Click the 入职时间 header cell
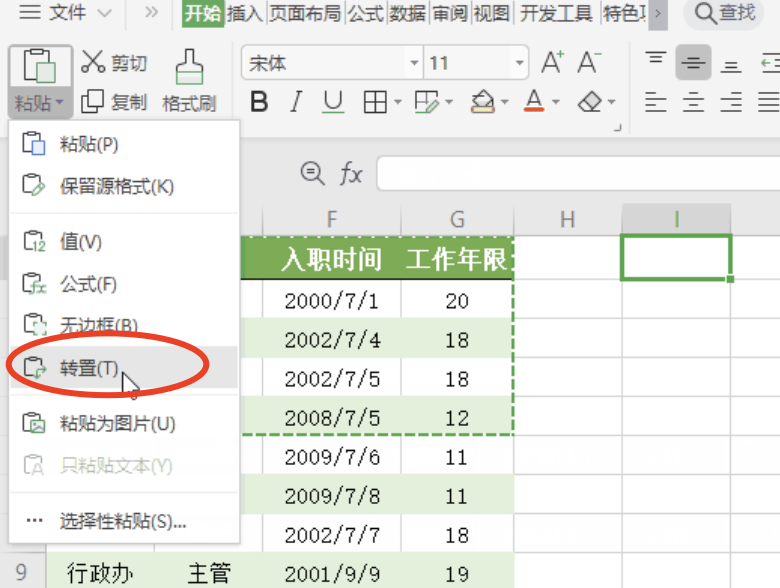Screen dimensions: 780x588 click(x=331, y=259)
